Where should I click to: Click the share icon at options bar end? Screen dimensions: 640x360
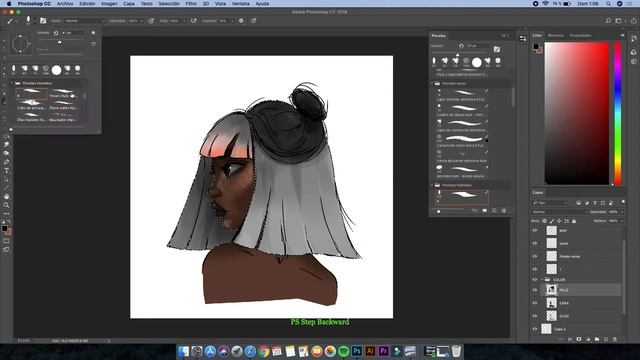coord(633,20)
